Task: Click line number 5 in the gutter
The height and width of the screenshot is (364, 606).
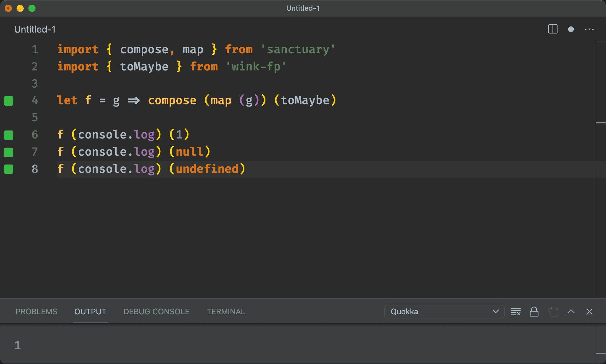Action: pos(35,117)
